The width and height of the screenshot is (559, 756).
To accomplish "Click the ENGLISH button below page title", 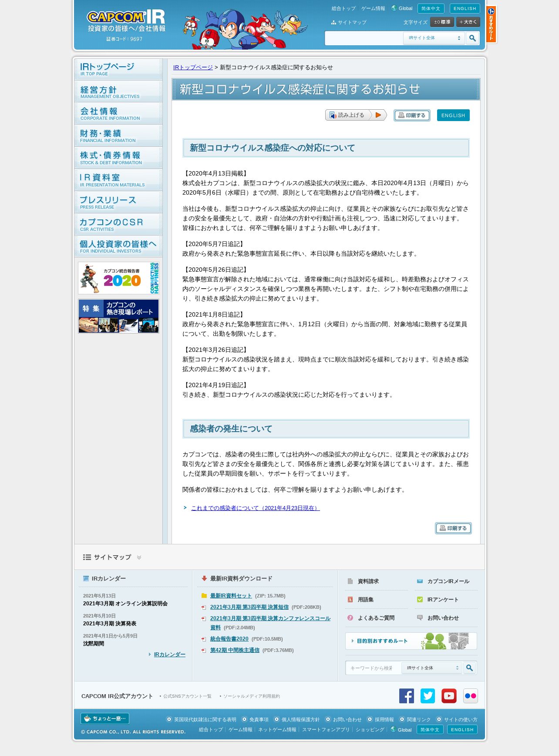I will [453, 115].
